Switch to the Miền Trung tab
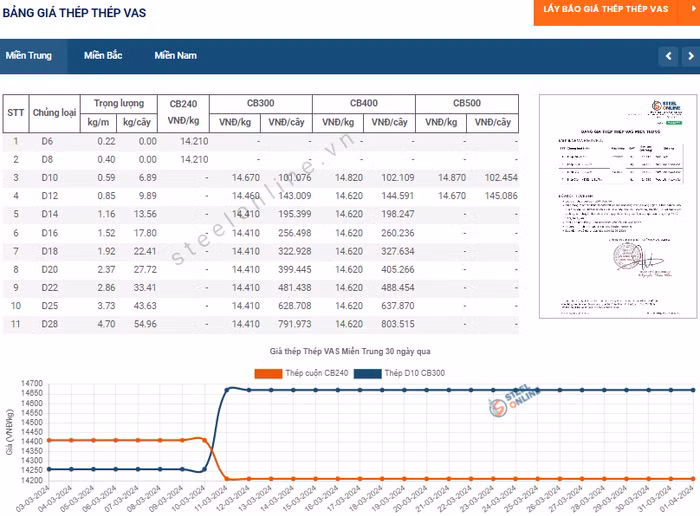The height and width of the screenshot is (516, 700). pos(29,56)
